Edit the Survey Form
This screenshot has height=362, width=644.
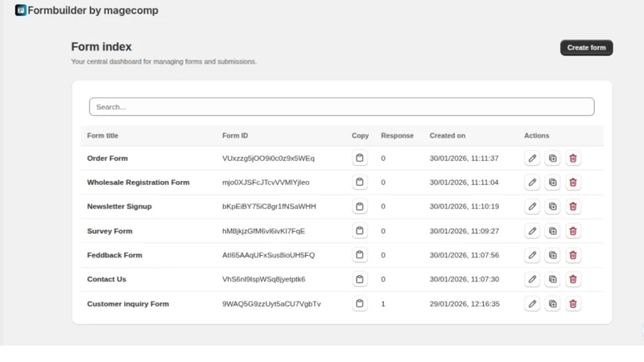[x=532, y=231]
